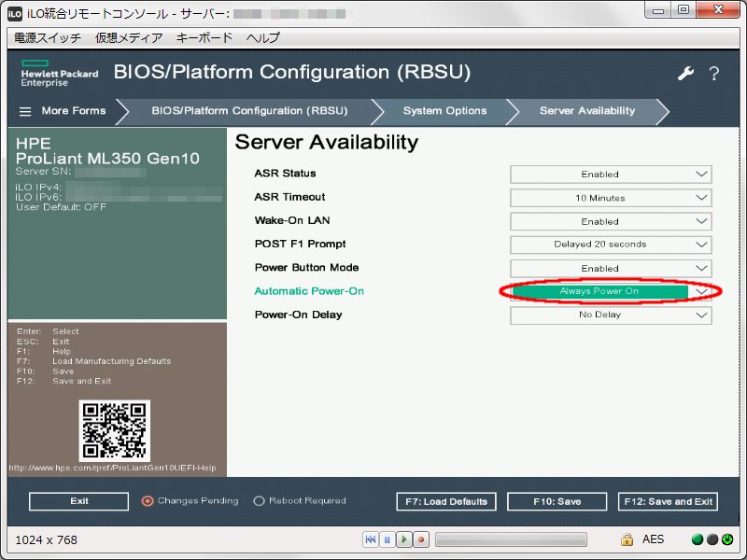Click the Power-On Delay label

(298, 315)
